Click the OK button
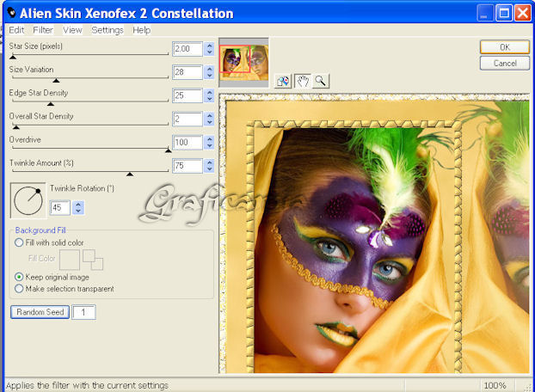The height and width of the screenshot is (392, 535). coord(505,47)
